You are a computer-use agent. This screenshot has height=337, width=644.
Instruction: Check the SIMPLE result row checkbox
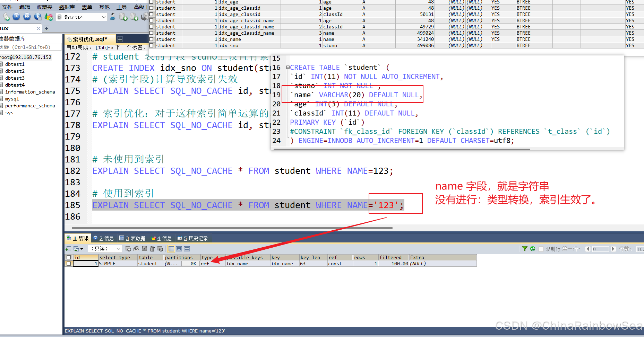69,264
